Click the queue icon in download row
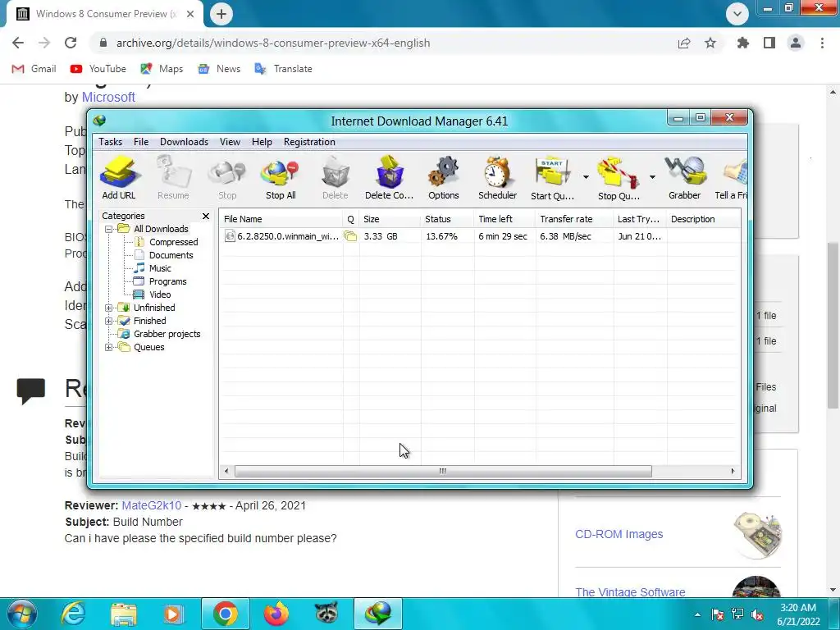840x630 pixels. pos(350,236)
